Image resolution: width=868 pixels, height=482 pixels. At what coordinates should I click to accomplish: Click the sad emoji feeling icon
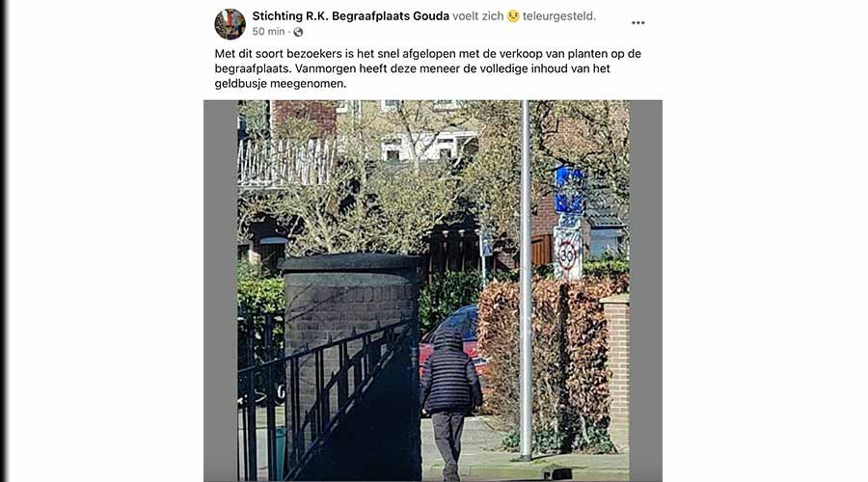click(513, 16)
